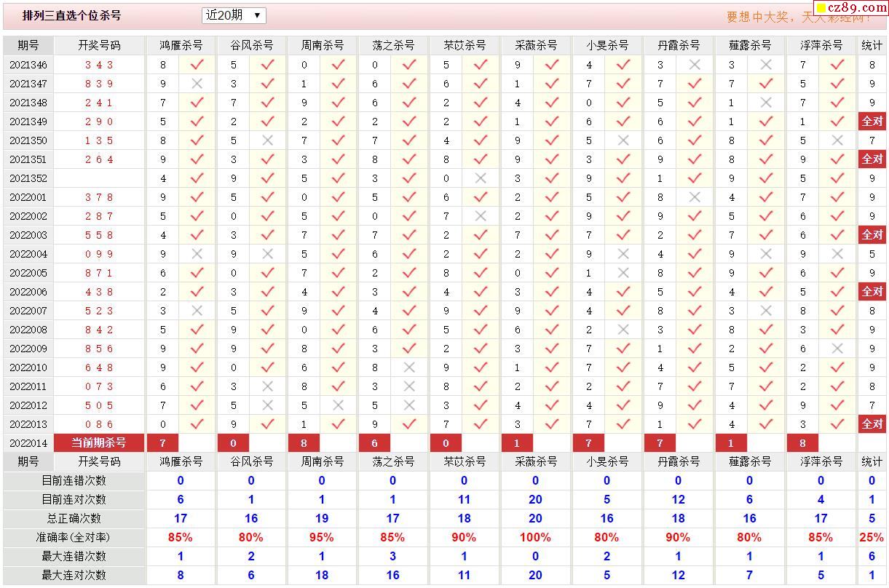889x588 pixels.
Task: Click the red check for 浮萍杀号 in row 2022013
Action: (837, 424)
